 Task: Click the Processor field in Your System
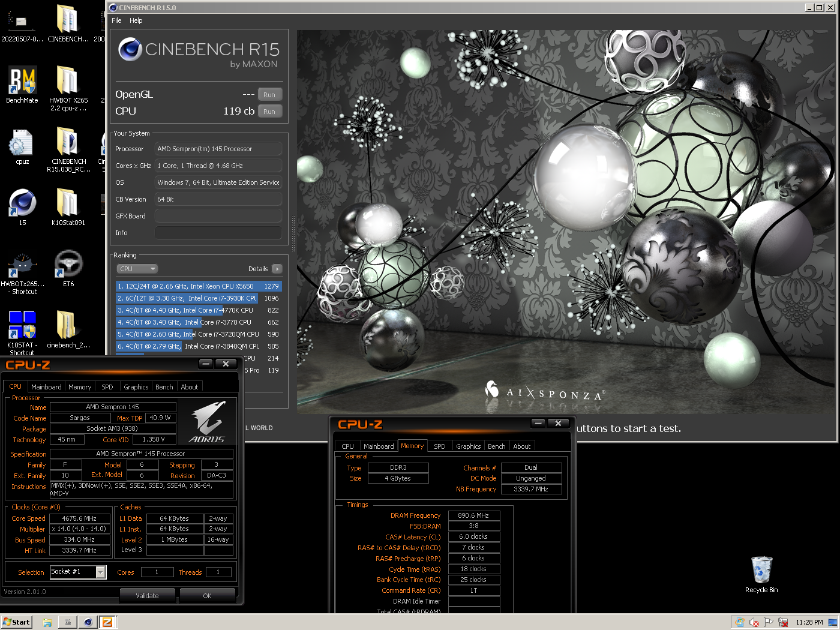click(218, 149)
